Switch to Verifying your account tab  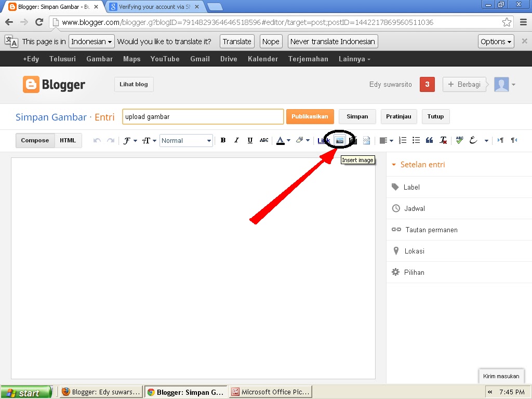pos(155,7)
